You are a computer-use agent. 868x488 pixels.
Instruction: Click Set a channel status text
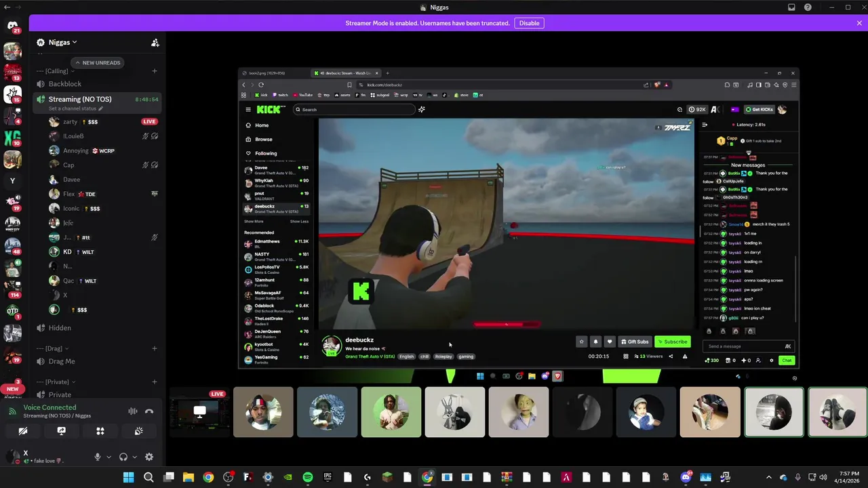pyautogui.click(x=73, y=108)
